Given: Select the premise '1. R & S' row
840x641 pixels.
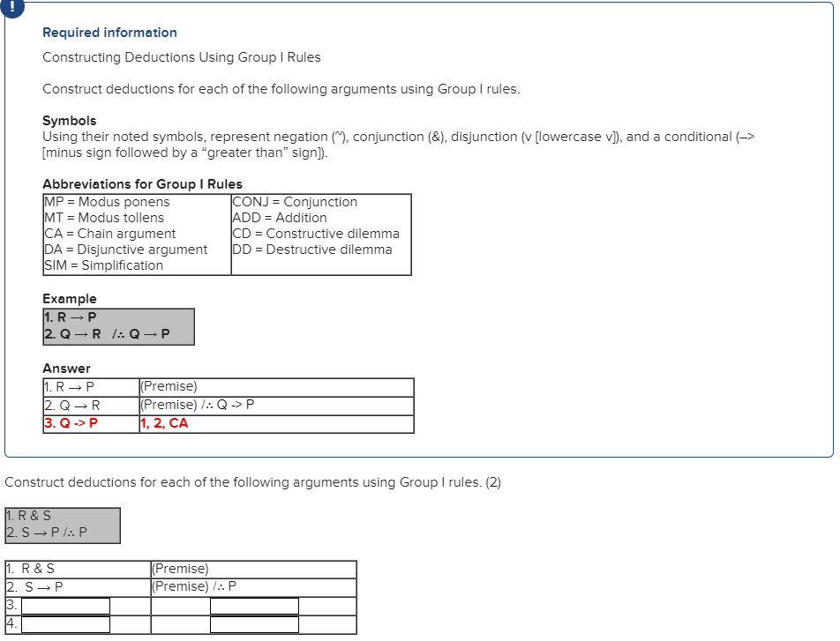Looking at the screenshot, I should click(77, 569).
